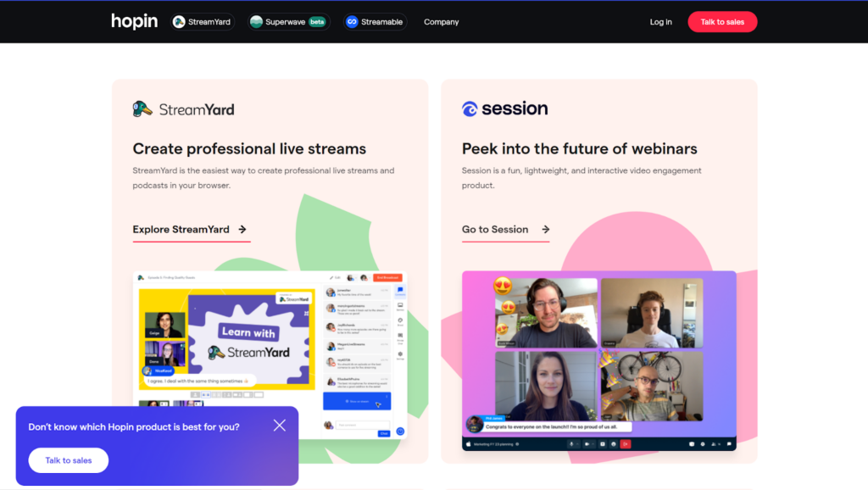Click the 'Peek into the future of webinars' heading
The height and width of the screenshot is (490, 868).
579,148
